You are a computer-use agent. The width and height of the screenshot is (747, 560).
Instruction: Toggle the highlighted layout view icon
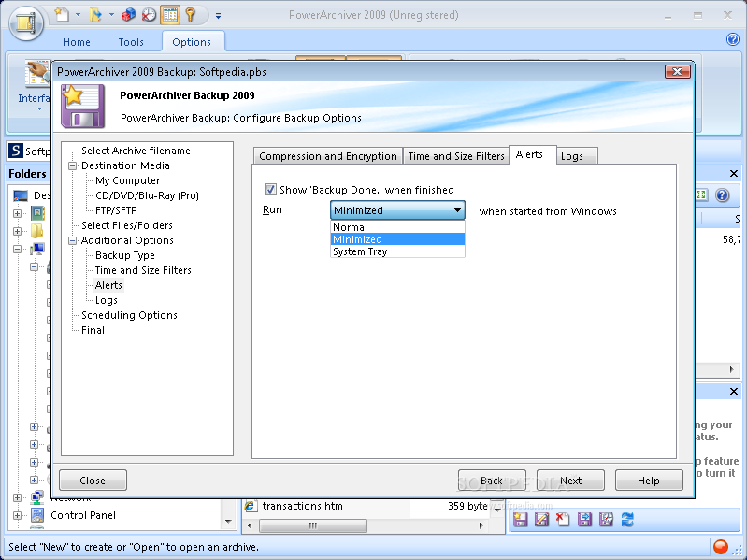pyautogui.click(x=170, y=15)
